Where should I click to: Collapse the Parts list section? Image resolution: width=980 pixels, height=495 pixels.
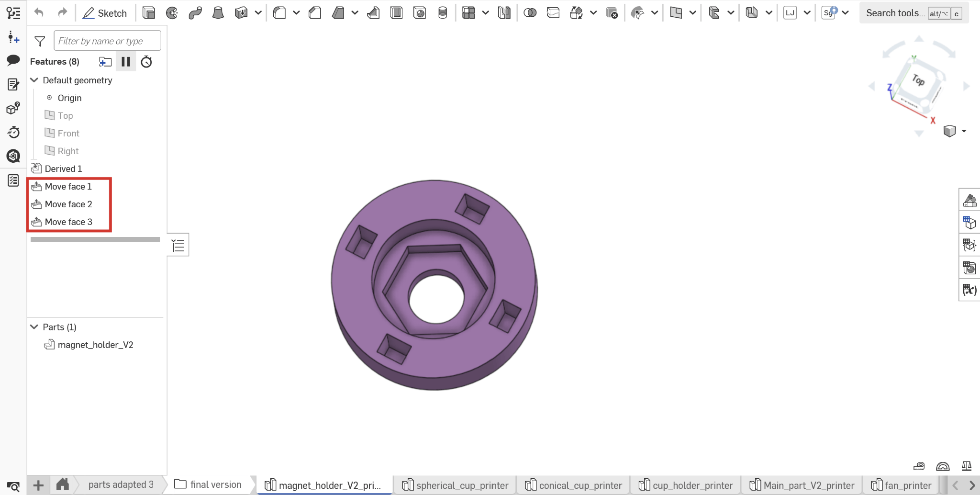(x=34, y=327)
